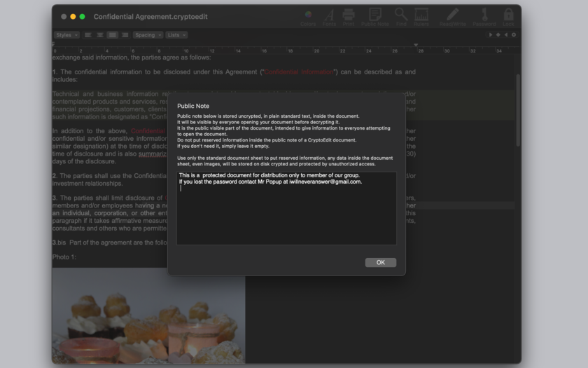This screenshot has width=588, height=368.
Task: Click inside the public note text area
Action: coord(286,208)
